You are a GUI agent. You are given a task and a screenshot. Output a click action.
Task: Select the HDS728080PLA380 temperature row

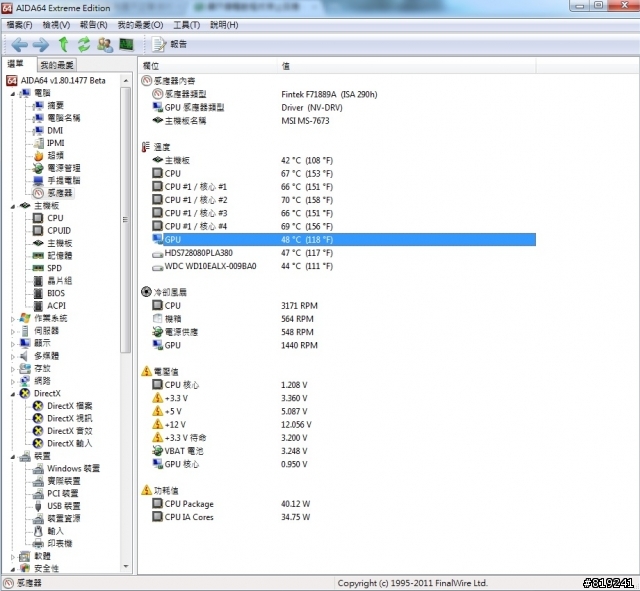(344, 253)
